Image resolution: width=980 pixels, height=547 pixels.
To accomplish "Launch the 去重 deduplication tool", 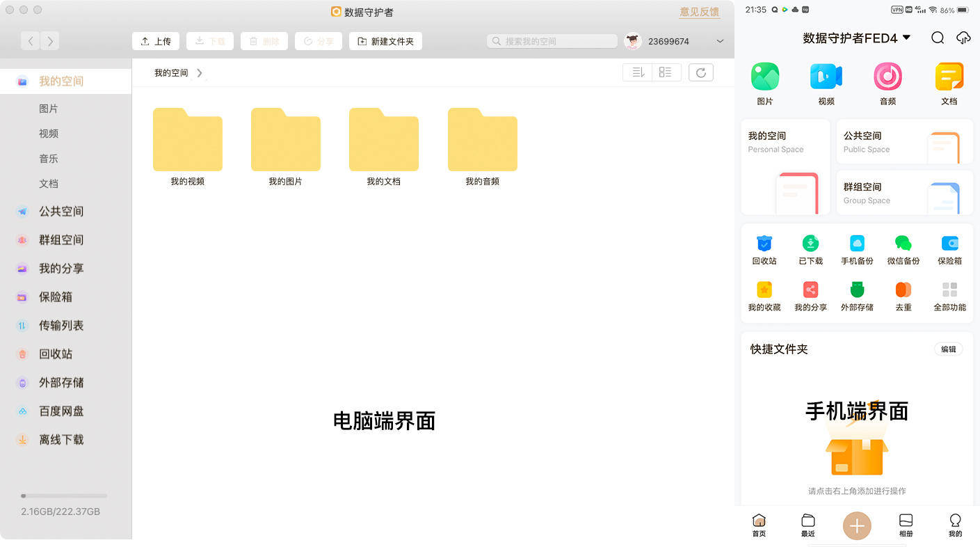I will pos(903,294).
